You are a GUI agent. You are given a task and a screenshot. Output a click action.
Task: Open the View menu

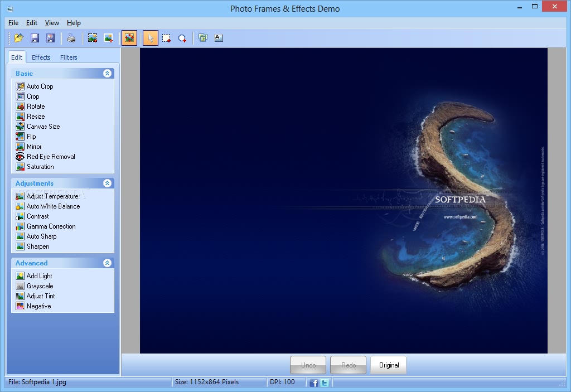tap(52, 23)
